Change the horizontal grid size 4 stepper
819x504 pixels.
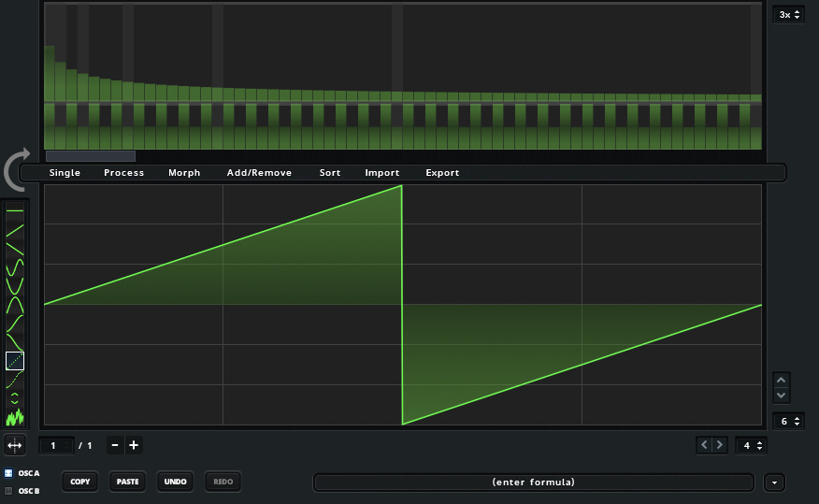coord(751,445)
